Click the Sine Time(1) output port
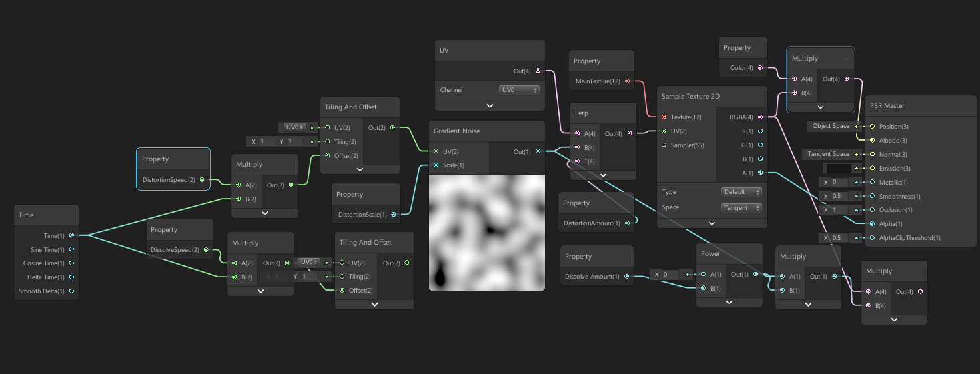Viewport: 980px width, 374px height. [x=71, y=249]
